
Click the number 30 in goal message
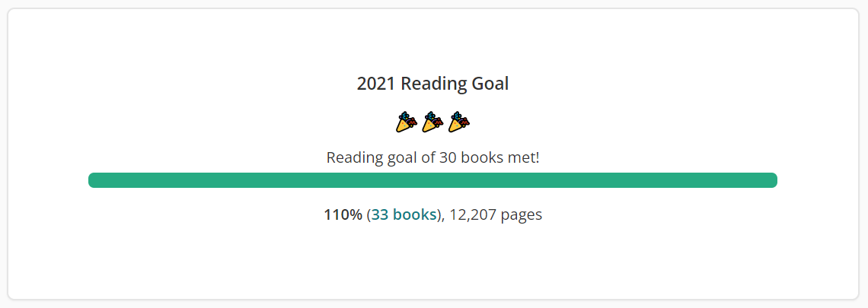point(447,158)
